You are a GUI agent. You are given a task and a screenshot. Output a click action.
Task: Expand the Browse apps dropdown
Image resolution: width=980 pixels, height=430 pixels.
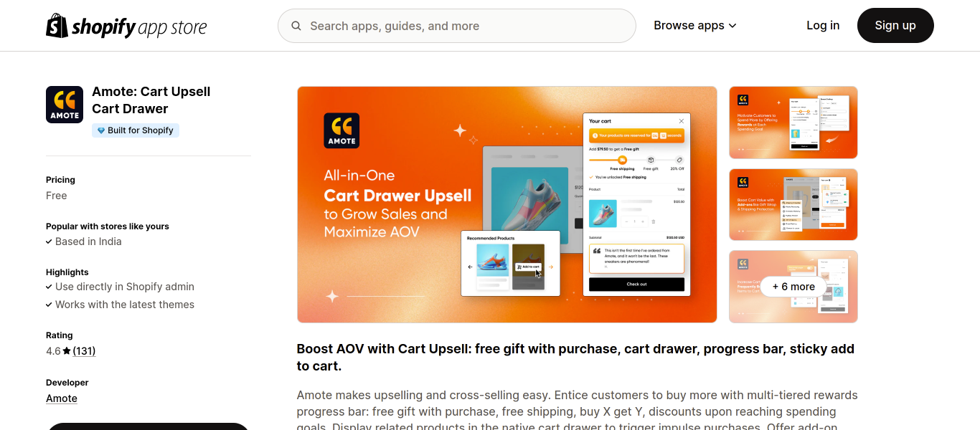coord(695,26)
